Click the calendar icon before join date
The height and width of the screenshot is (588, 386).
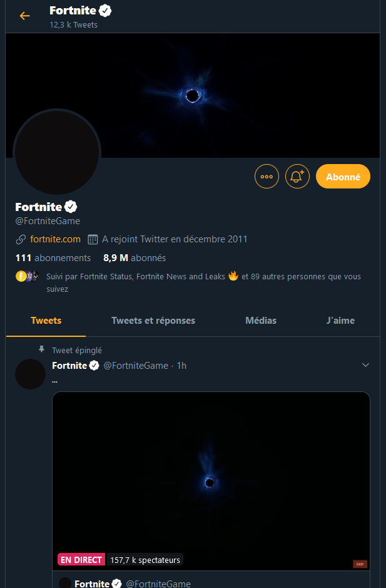point(93,239)
